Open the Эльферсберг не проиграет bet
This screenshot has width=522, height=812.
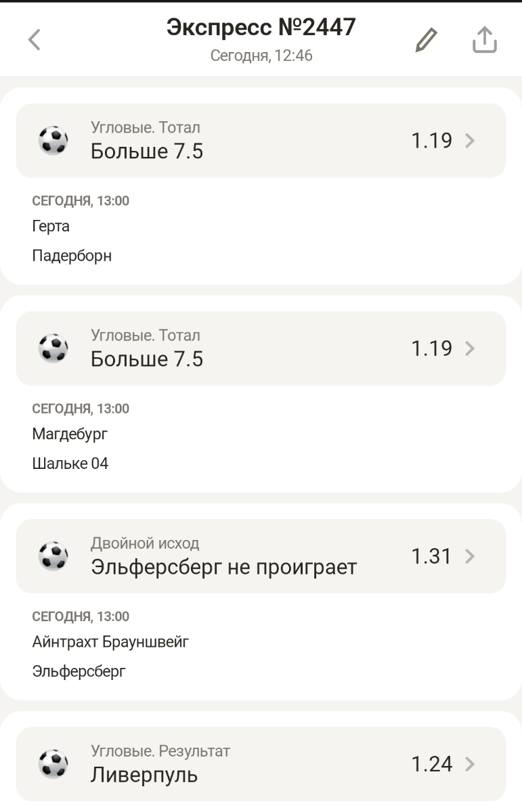(223, 566)
